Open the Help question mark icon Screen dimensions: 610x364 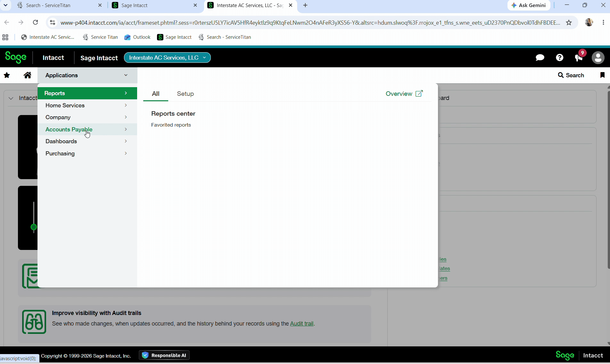pyautogui.click(x=559, y=58)
